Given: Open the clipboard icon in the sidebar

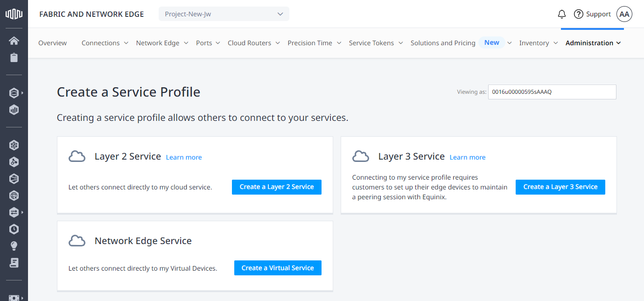Looking at the screenshot, I should coord(14,57).
